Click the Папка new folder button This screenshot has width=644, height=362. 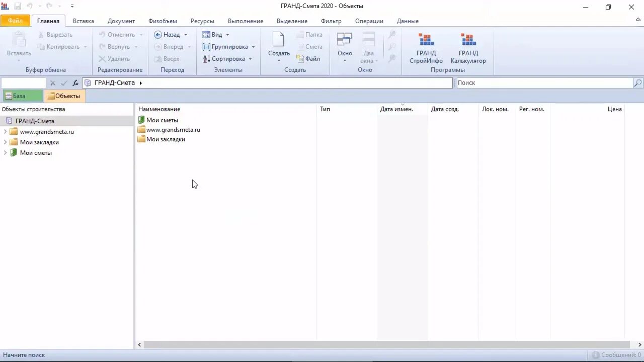309,35
